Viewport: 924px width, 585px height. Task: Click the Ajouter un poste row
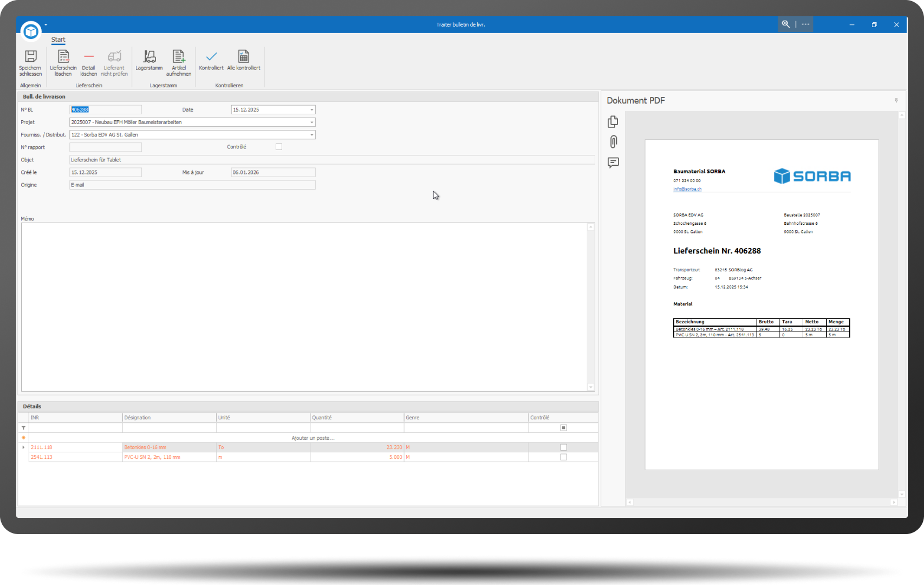(313, 438)
